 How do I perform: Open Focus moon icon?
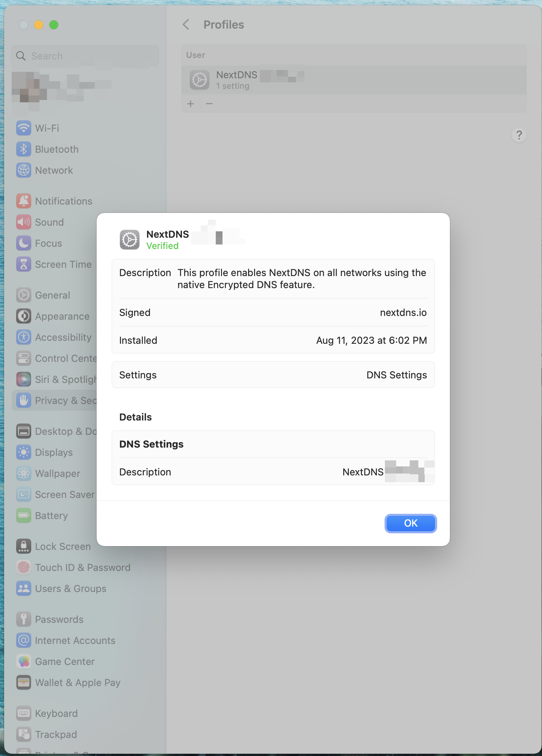(x=24, y=243)
